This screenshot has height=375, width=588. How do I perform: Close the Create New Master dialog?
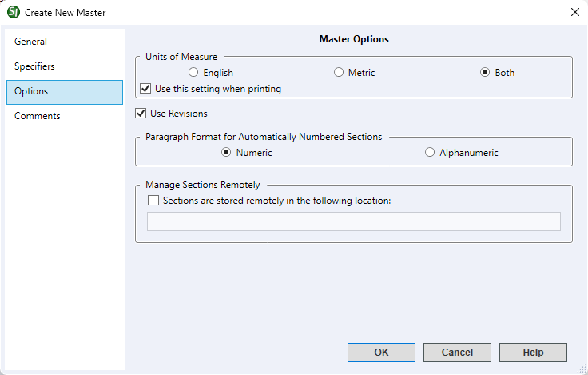pyautogui.click(x=575, y=12)
